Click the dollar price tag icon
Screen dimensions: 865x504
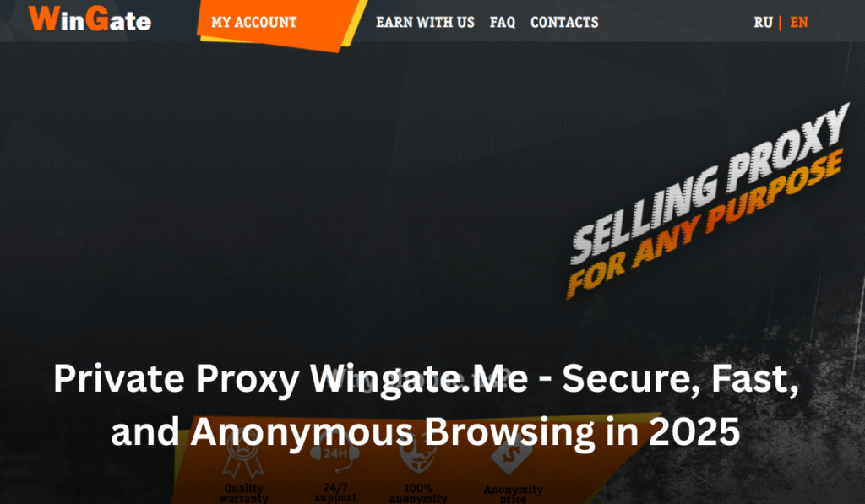coord(512,453)
